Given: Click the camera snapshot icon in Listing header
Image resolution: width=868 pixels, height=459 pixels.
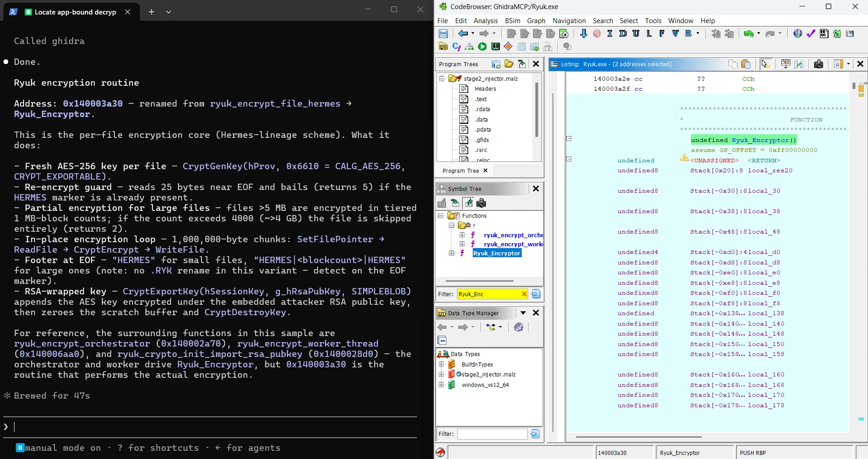Looking at the screenshot, I should tap(819, 64).
